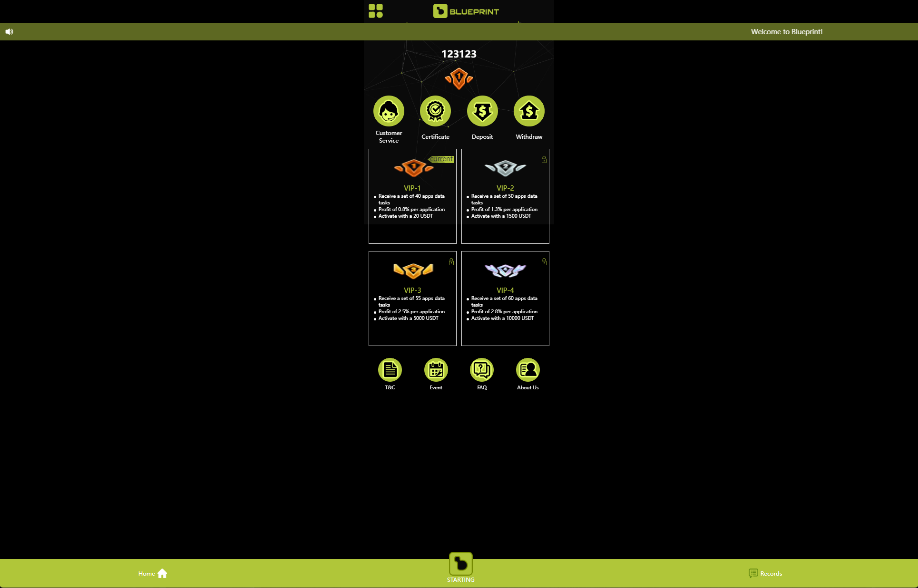Viewport: 918px width, 588px height.
Task: Open T&C document icon
Action: 390,370
